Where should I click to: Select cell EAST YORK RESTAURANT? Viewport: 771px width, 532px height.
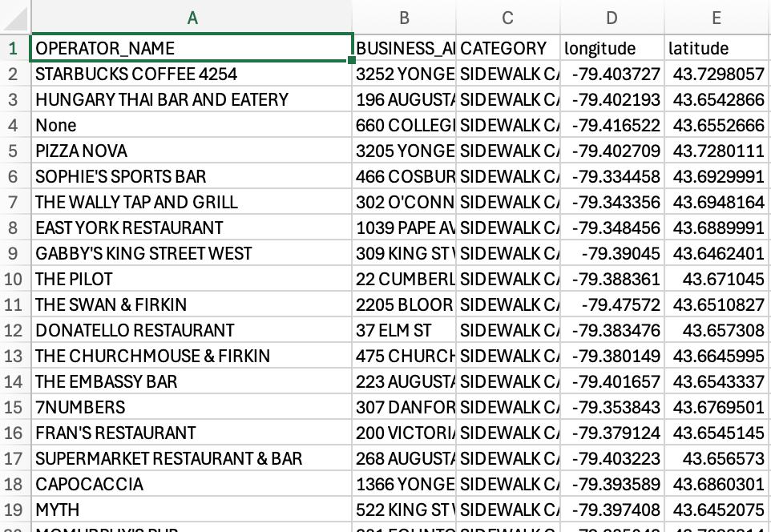192,228
